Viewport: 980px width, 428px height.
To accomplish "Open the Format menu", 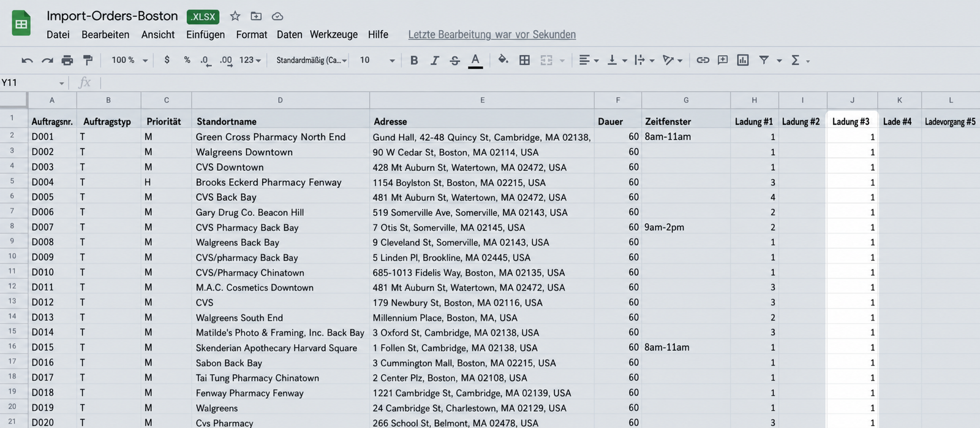I will [x=252, y=34].
